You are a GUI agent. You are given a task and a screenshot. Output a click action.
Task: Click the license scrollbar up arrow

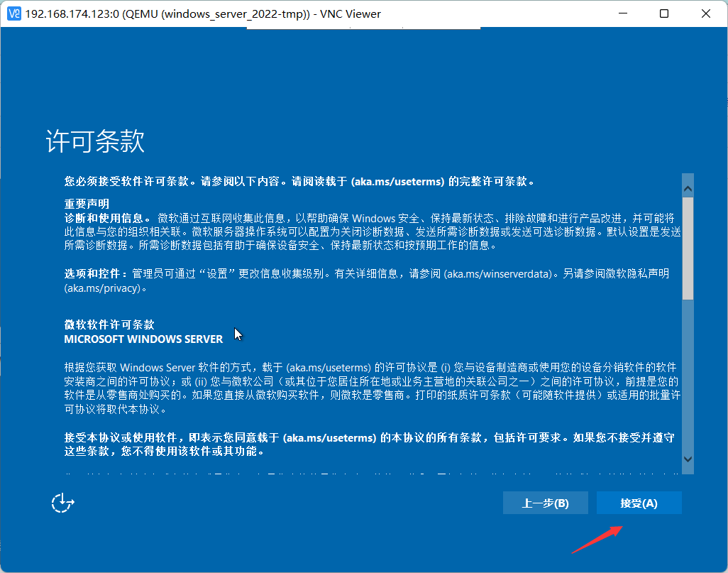[x=688, y=189]
